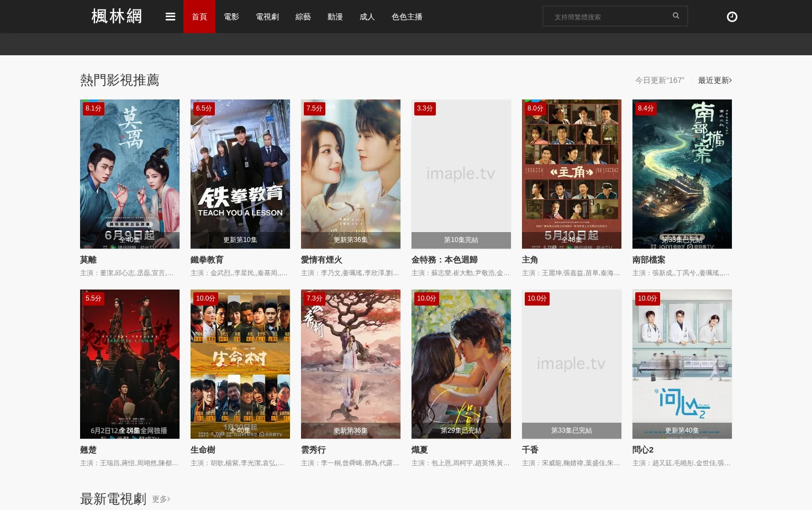Screen dimensions: 812x510
Task: Click the 金特務：本色迴歸 title link
Action: point(445,260)
